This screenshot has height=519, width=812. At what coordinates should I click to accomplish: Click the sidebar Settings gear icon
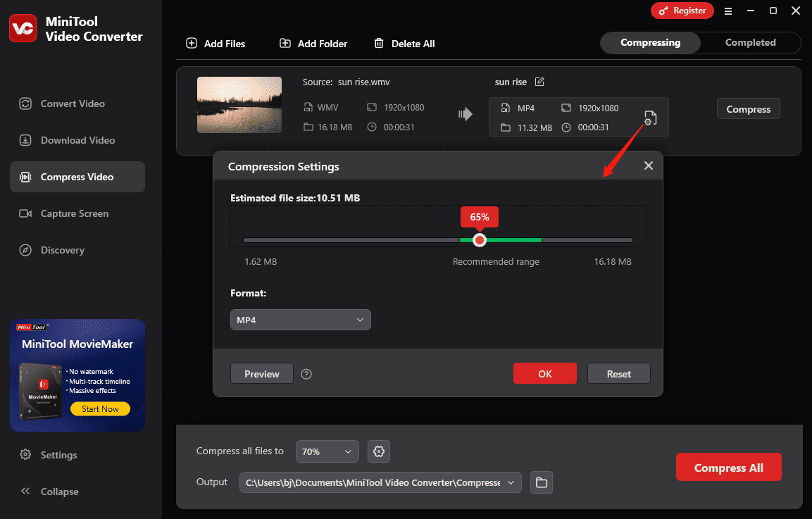[x=25, y=454]
